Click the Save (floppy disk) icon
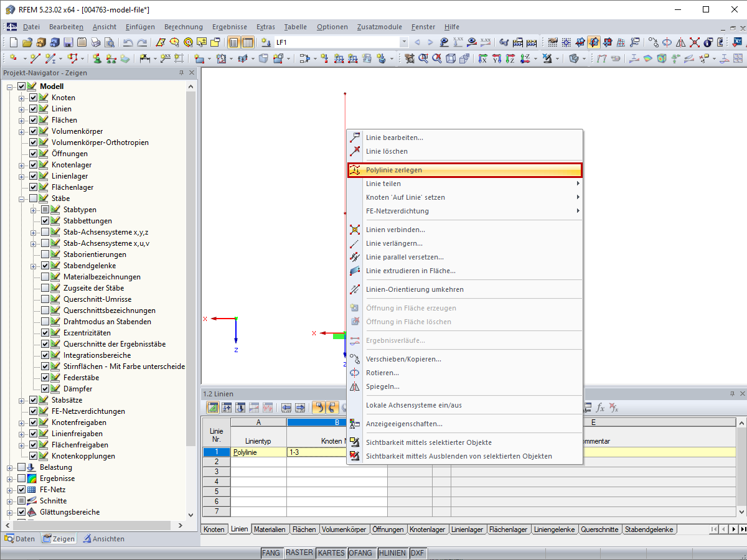 click(x=68, y=42)
